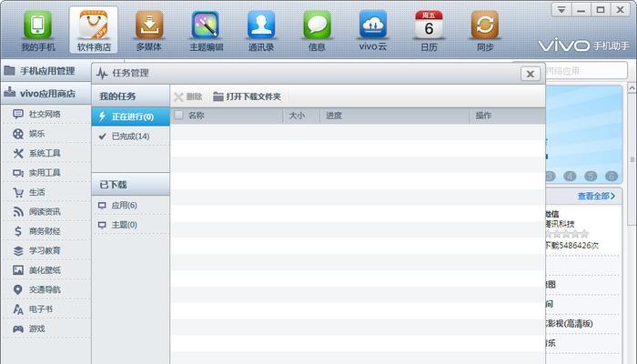Click the 下载5486426次 text
This screenshot has width=637, height=364.
(571, 246)
